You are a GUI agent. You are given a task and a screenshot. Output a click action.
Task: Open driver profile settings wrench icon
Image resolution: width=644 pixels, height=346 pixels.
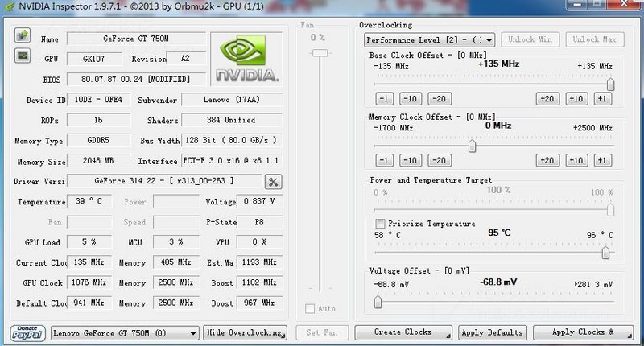[273, 182]
